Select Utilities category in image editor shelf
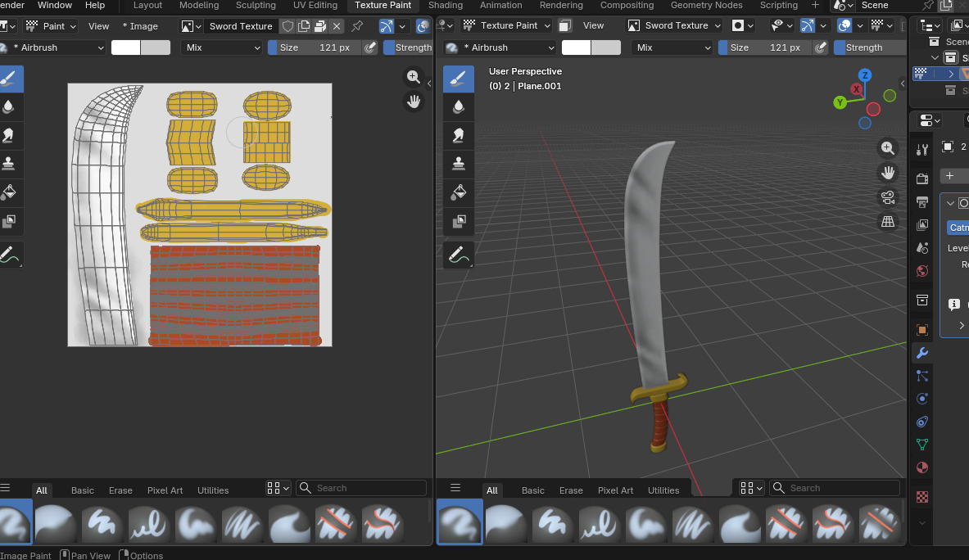 (213, 490)
